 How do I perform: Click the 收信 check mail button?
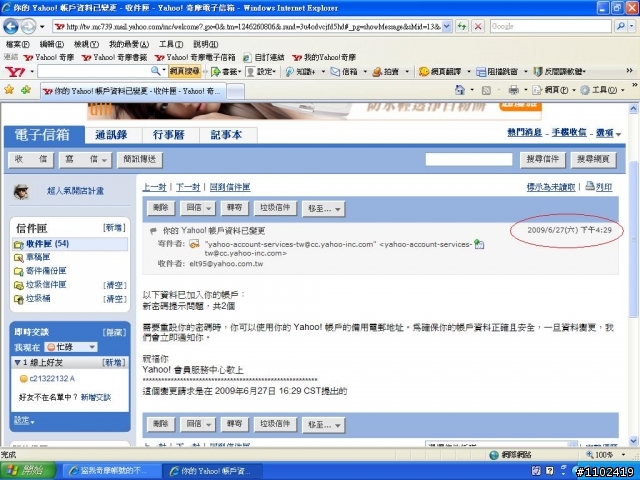[31, 160]
